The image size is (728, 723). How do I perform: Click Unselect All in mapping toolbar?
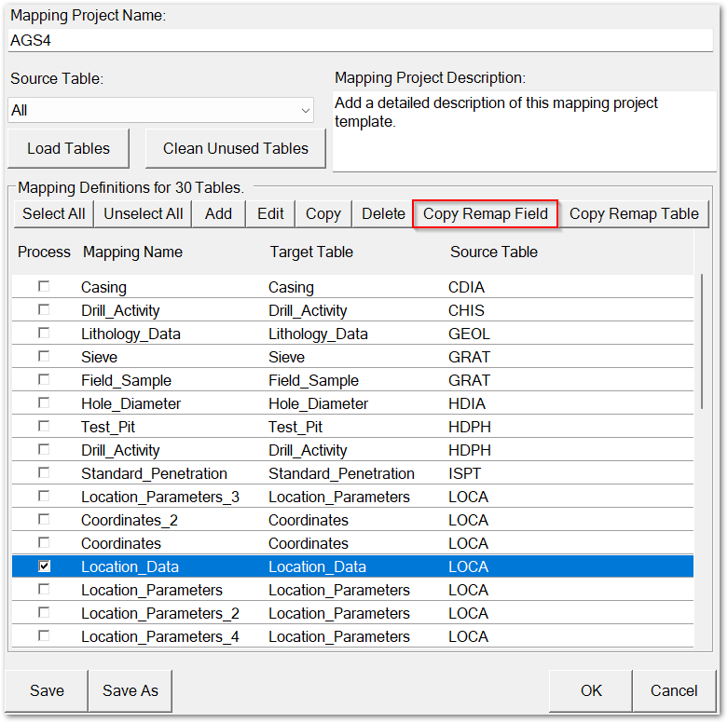click(143, 214)
